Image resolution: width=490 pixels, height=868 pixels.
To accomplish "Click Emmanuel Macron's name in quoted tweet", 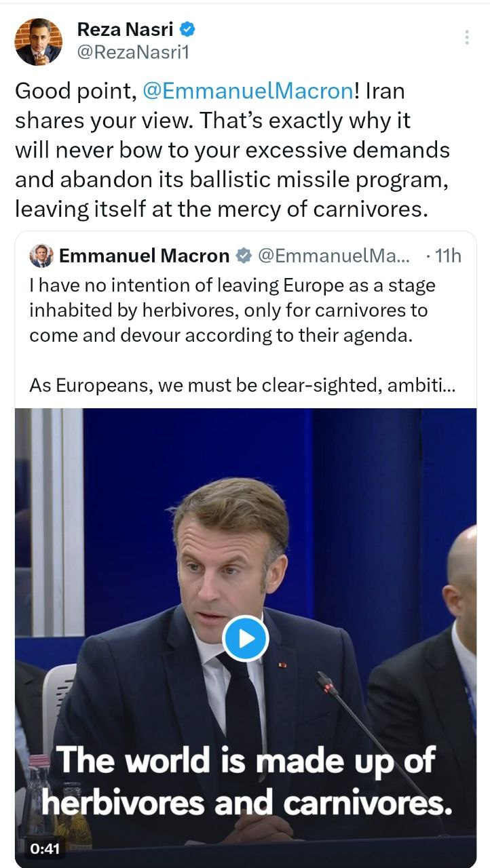I will (x=145, y=256).
